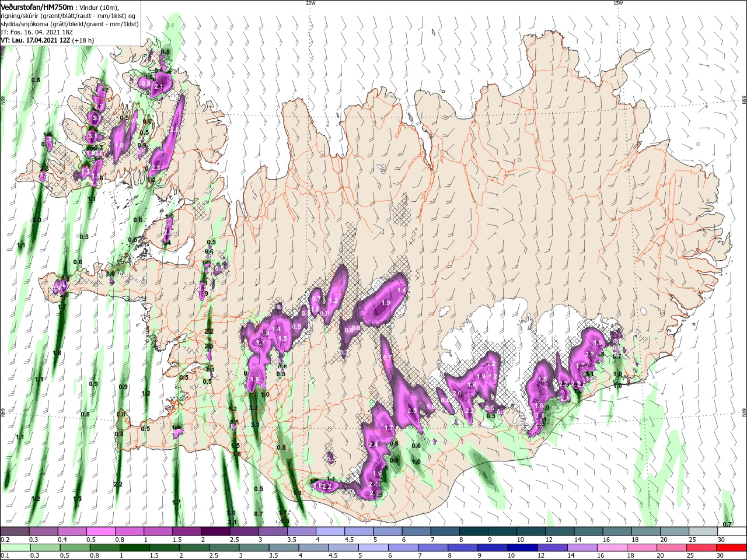Choose the darkest purple snow swatch labeled 2

(215, 531)
